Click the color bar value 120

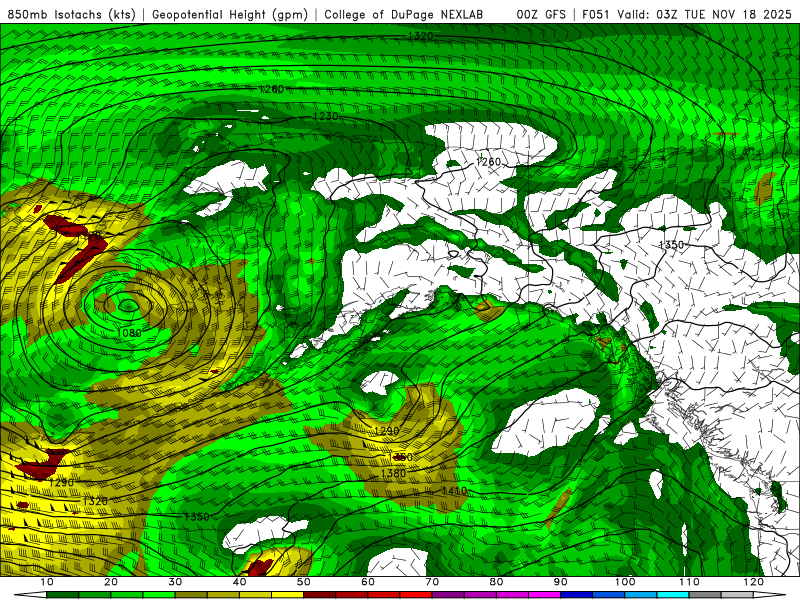tap(754, 582)
